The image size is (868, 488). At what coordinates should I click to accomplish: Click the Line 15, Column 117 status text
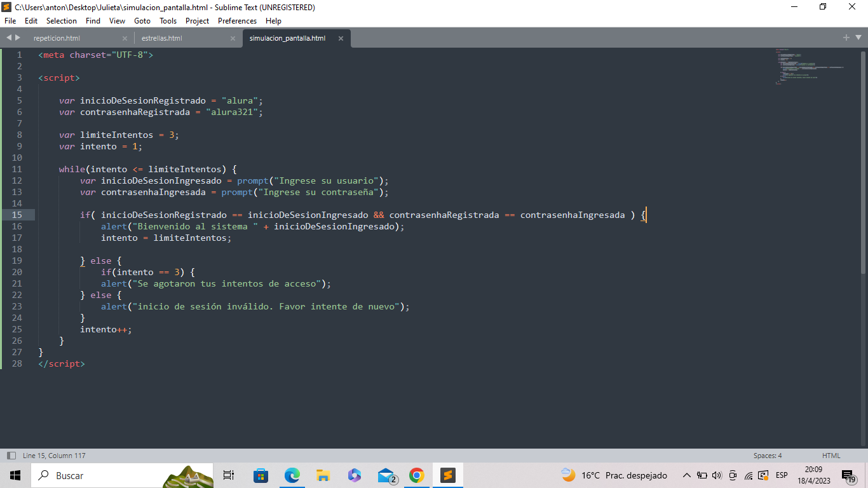(54, 456)
